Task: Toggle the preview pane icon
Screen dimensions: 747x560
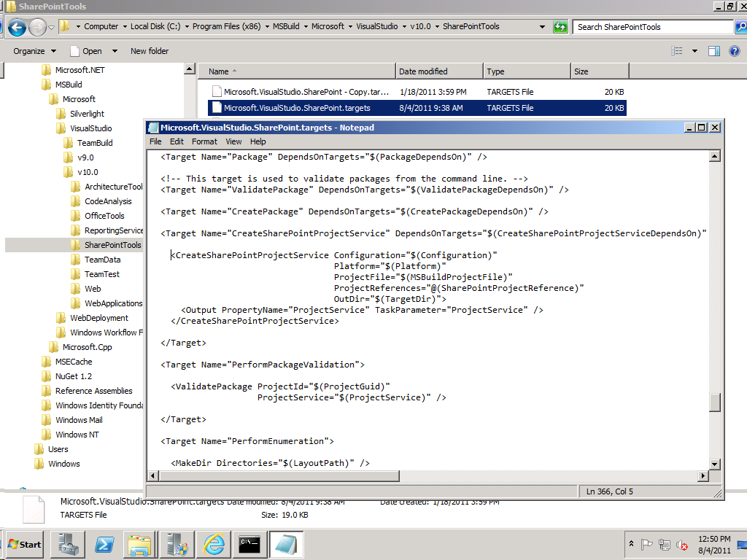Action: tap(714, 51)
